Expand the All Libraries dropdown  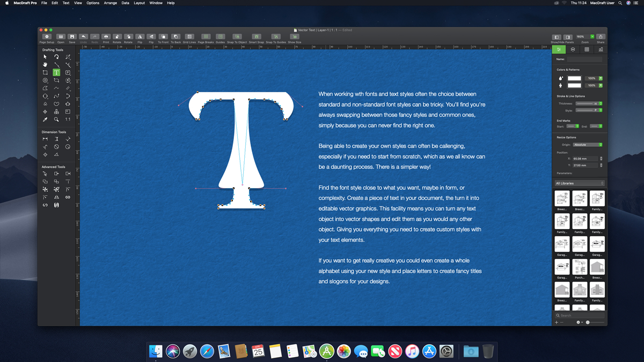(x=580, y=183)
